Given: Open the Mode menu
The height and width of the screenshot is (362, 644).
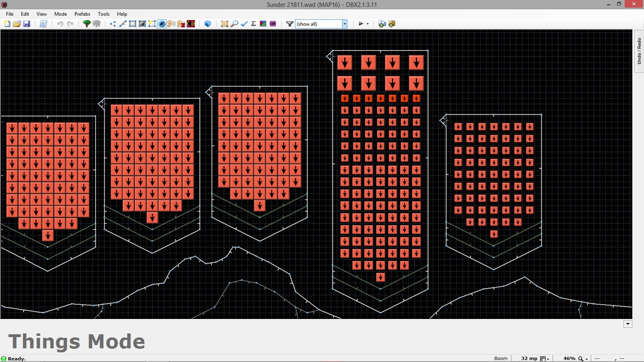Looking at the screenshot, I should (61, 14).
